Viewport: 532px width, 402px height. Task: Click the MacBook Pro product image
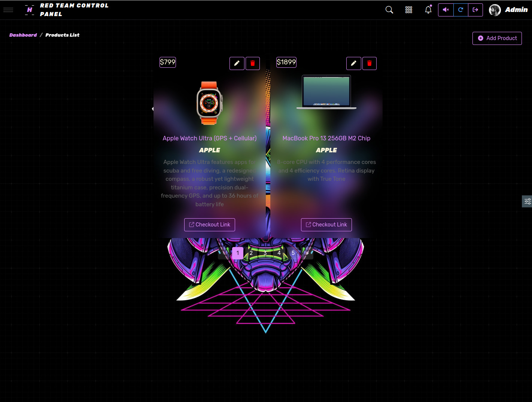(x=326, y=92)
